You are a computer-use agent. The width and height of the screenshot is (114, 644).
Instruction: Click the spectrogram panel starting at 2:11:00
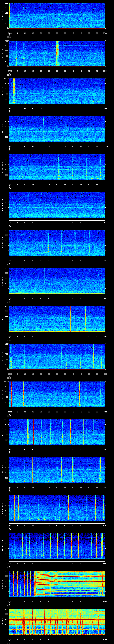[57, 584]
